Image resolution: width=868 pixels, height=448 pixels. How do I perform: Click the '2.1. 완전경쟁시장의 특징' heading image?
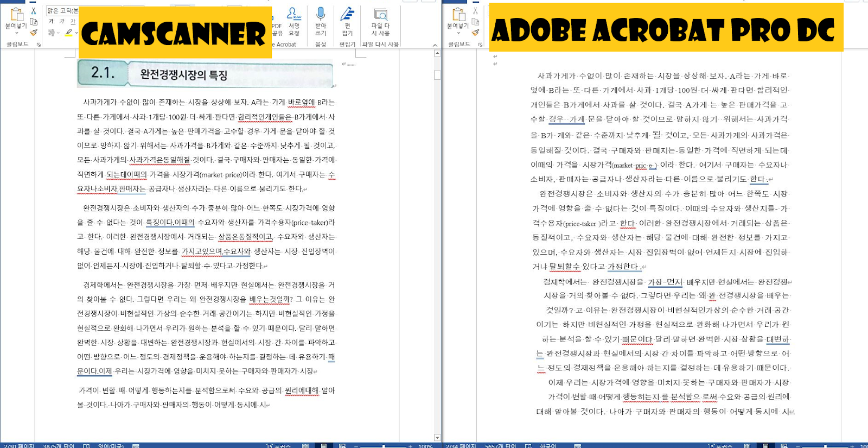click(205, 73)
